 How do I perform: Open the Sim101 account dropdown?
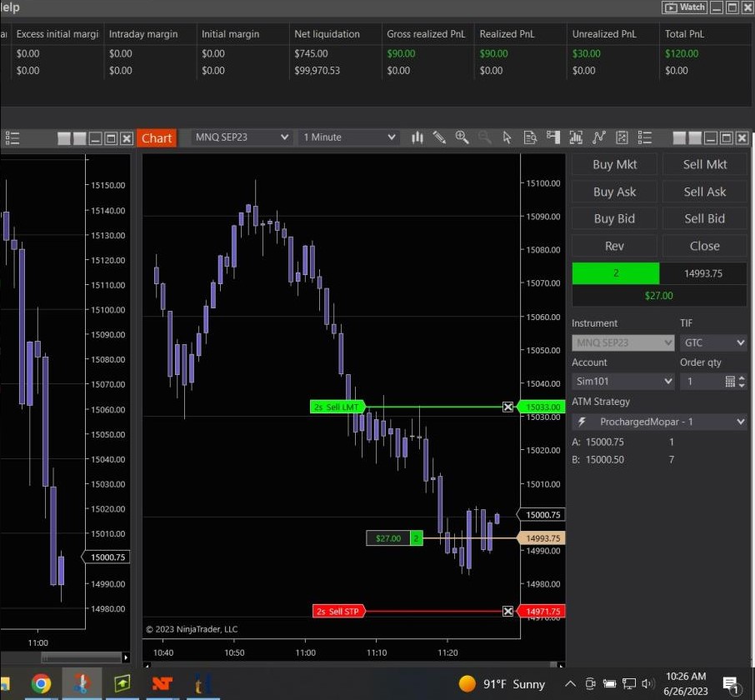(622, 382)
